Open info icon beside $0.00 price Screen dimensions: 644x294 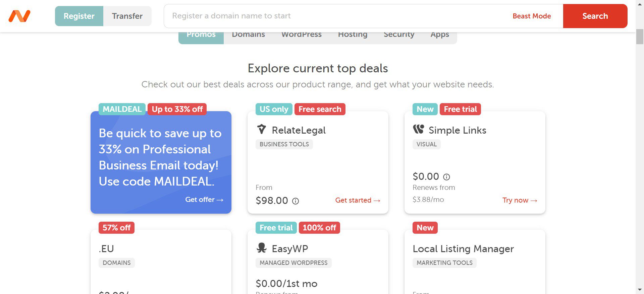[446, 177]
